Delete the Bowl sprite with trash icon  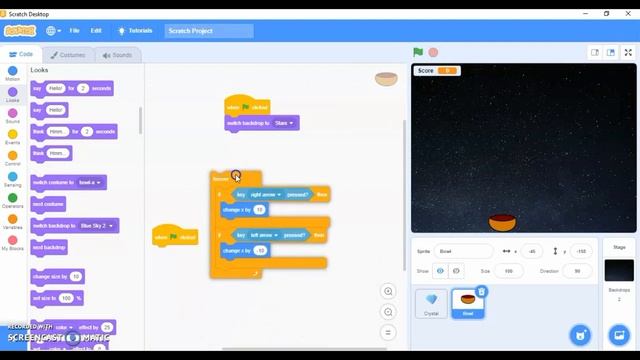pyautogui.click(x=482, y=291)
